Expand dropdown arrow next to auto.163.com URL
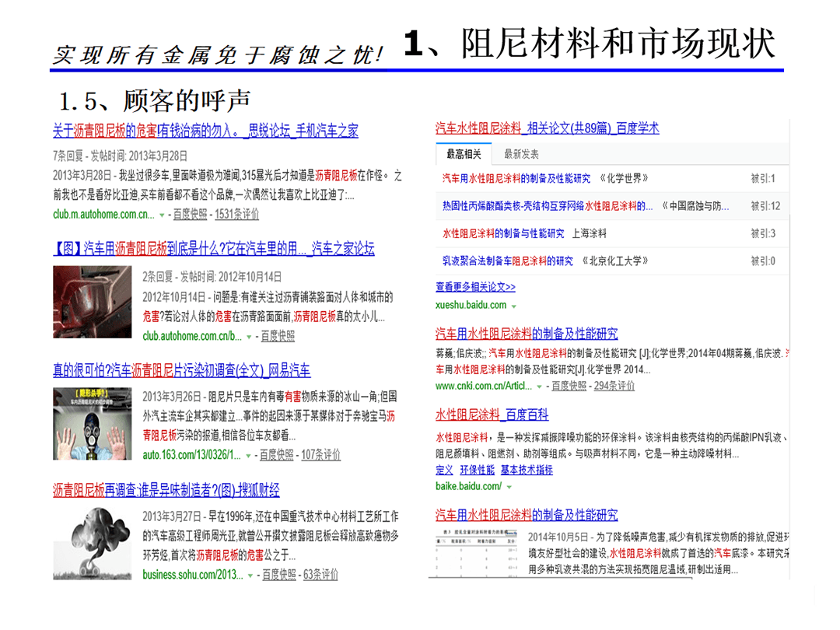This screenshot has width=840, height=630. (x=248, y=456)
